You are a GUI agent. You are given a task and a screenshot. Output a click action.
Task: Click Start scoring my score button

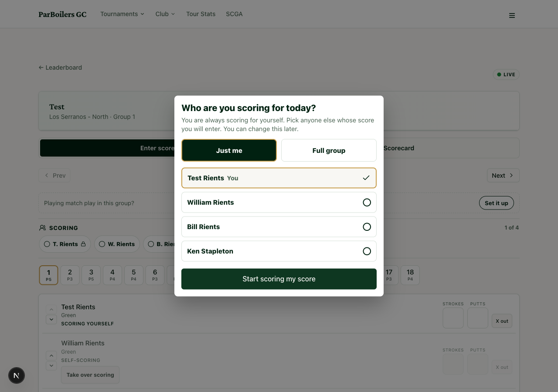click(279, 279)
